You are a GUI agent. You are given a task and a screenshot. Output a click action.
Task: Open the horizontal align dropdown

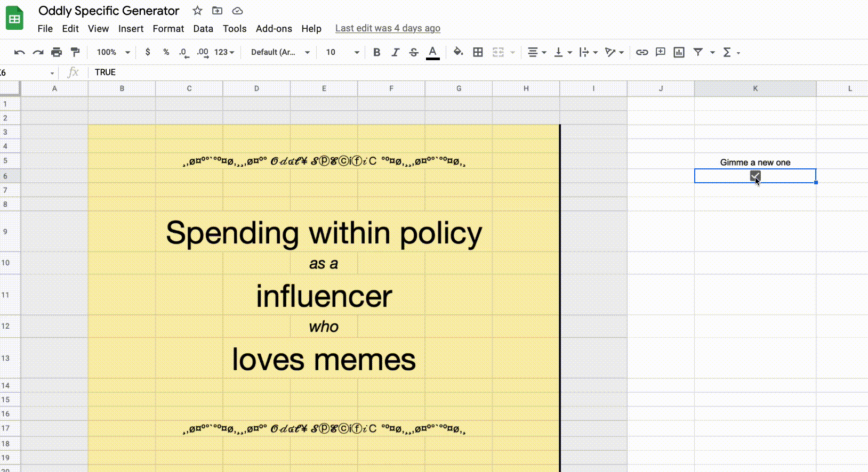click(537, 52)
